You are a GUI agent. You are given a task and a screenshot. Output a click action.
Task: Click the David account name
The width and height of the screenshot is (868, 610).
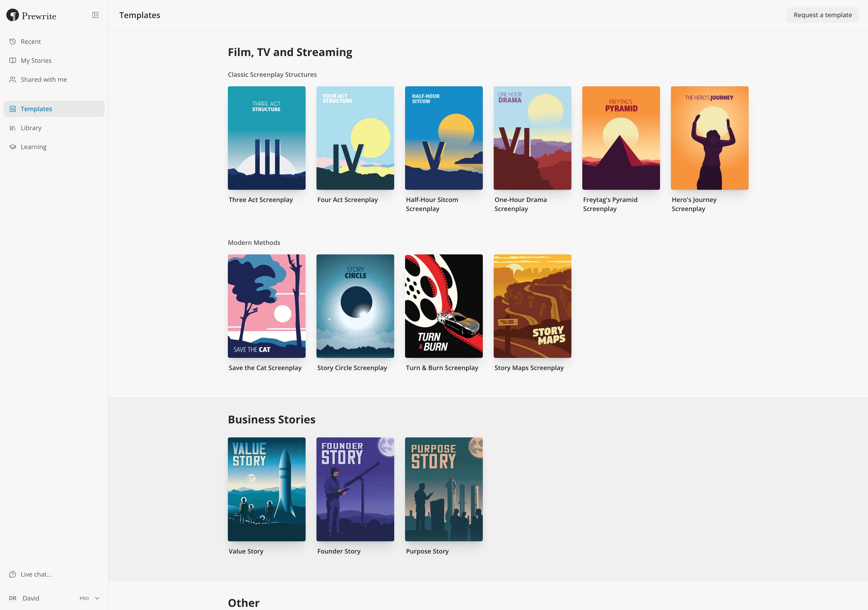pyautogui.click(x=31, y=598)
